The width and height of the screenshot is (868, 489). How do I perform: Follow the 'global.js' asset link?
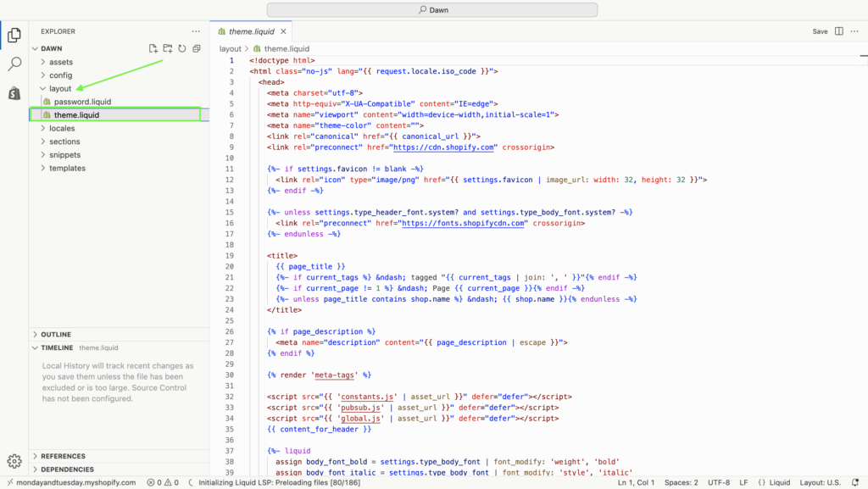(360, 418)
